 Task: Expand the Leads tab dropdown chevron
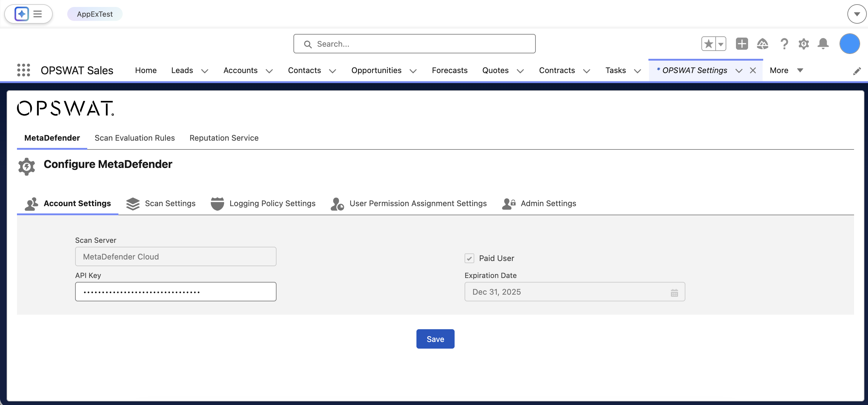(x=204, y=71)
